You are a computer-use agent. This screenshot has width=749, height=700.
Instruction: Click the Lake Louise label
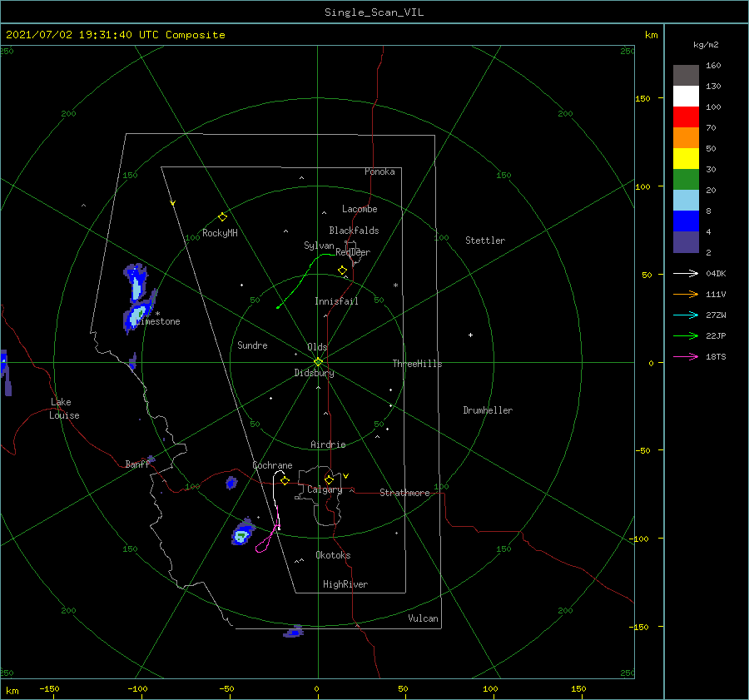pyautogui.click(x=64, y=409)
